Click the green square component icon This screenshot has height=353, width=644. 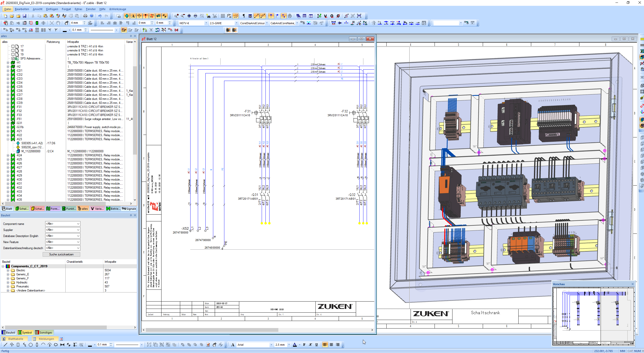[37, 23]
